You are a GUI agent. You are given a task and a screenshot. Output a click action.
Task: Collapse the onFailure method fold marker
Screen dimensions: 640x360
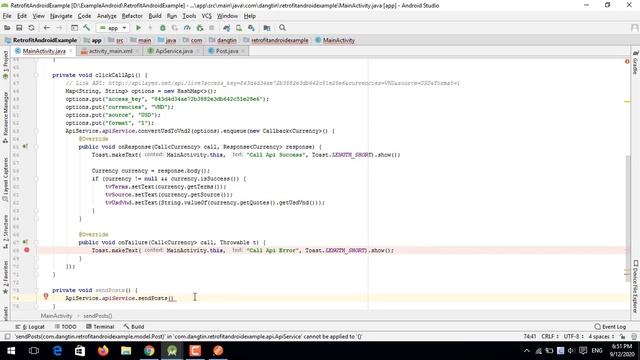click(x=36, y=242)
